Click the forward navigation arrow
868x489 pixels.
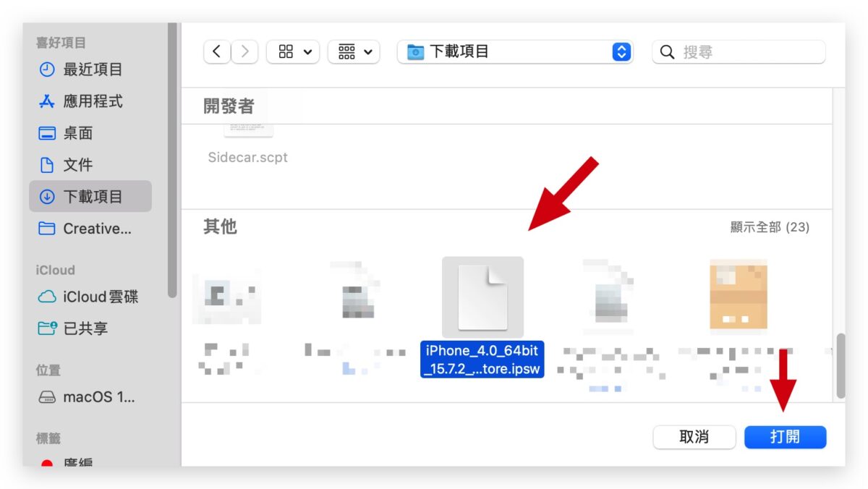coord(245,52)
